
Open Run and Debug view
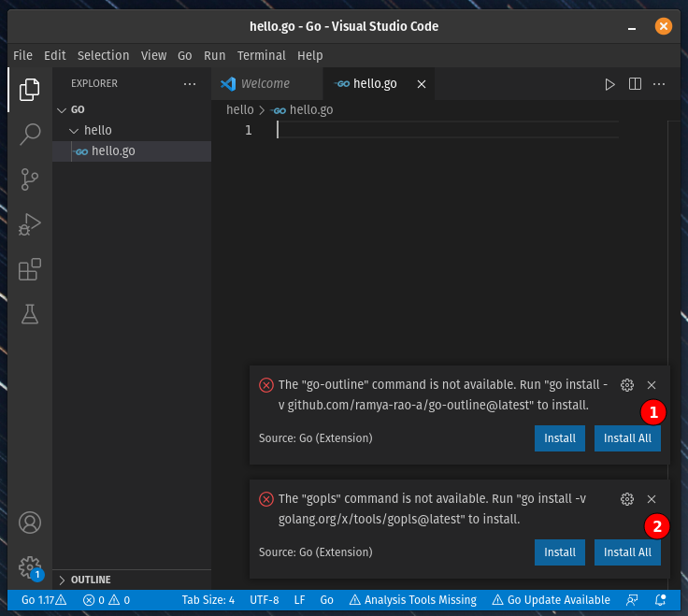click(29, 224)
